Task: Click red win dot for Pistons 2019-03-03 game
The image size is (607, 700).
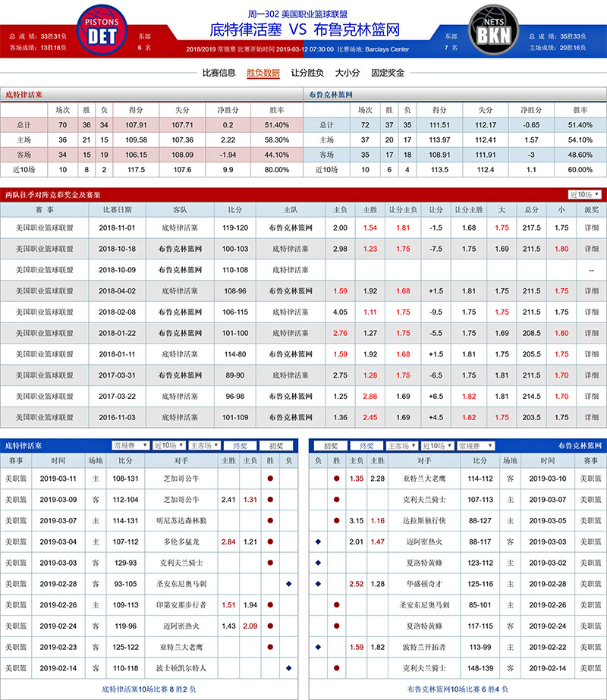Action: pyautogui.click(x=270, y=563)
